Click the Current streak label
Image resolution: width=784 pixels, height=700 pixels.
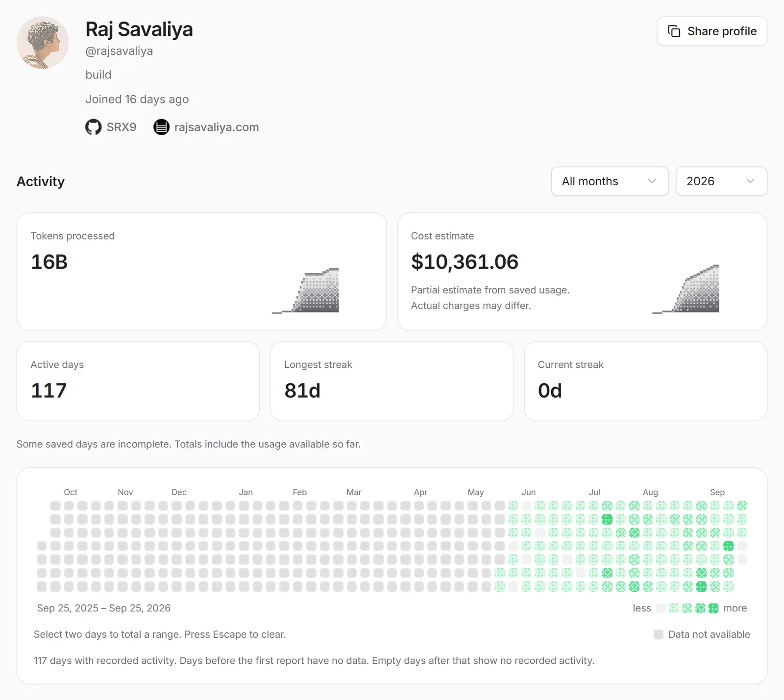571,365
